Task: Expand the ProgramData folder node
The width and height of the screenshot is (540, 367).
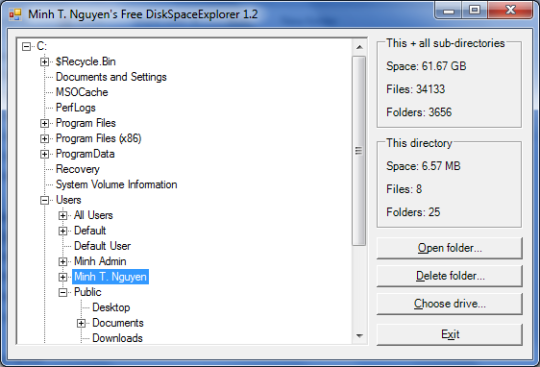Action: click(x=44, y=154)
